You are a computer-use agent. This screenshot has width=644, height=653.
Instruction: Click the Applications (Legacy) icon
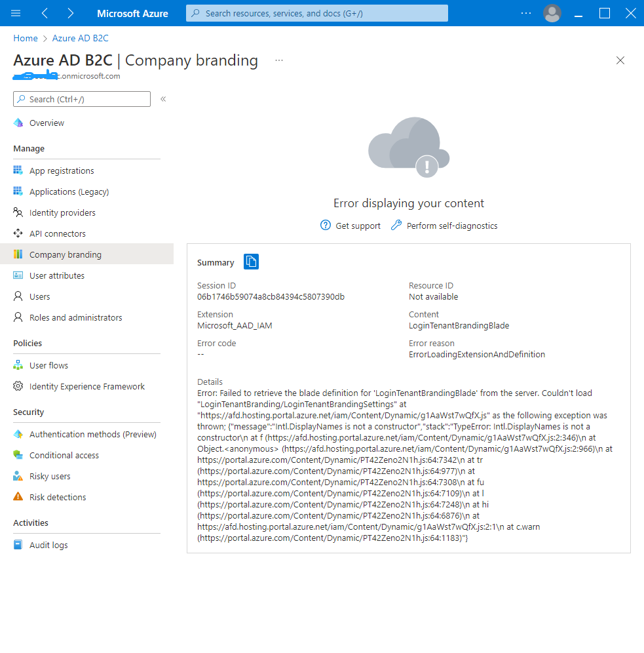[x=18, y=191]
